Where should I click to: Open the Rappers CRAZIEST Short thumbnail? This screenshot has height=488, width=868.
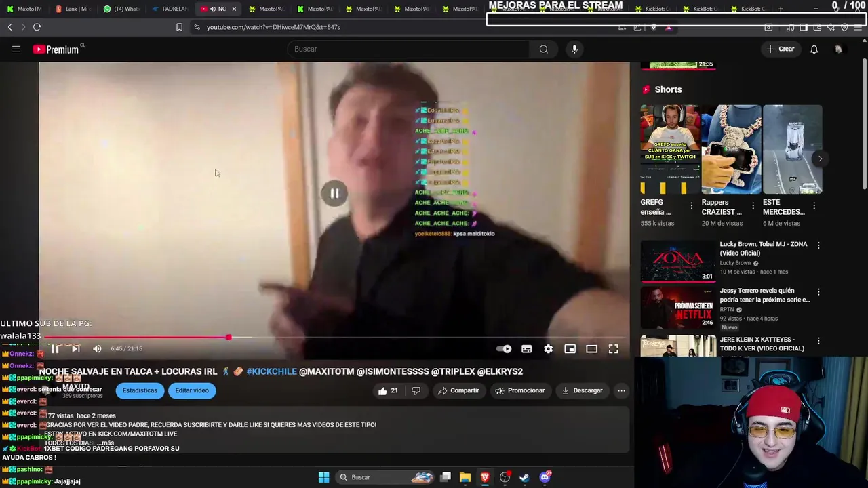click(x=731, y=149)
